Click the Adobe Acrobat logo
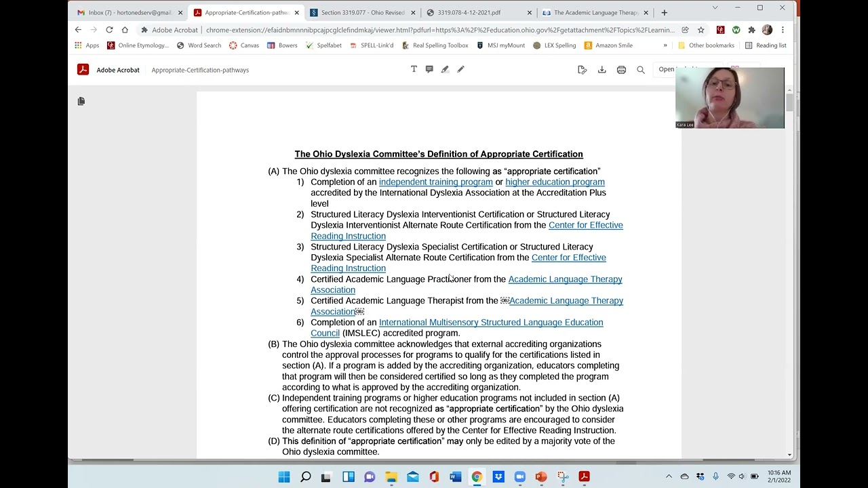The width and height of the screenshot is (868, 488). pyautogui.click(x=83, y=69)
